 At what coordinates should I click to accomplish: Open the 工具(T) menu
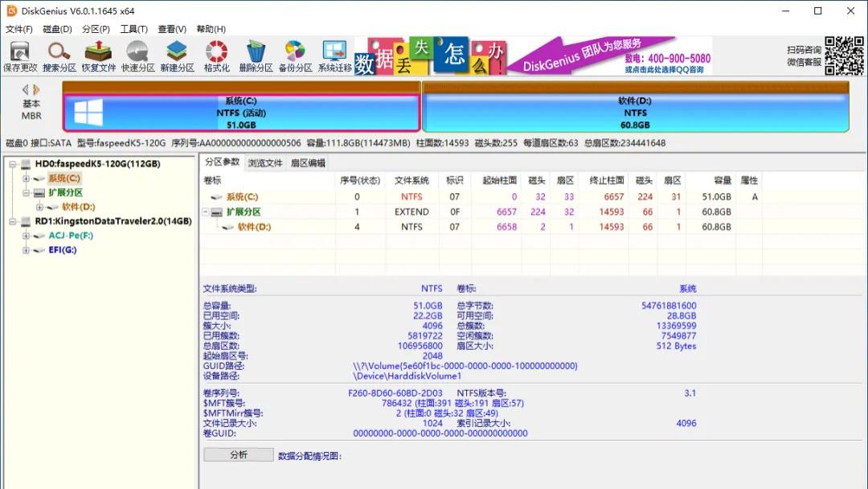[133, 28]
